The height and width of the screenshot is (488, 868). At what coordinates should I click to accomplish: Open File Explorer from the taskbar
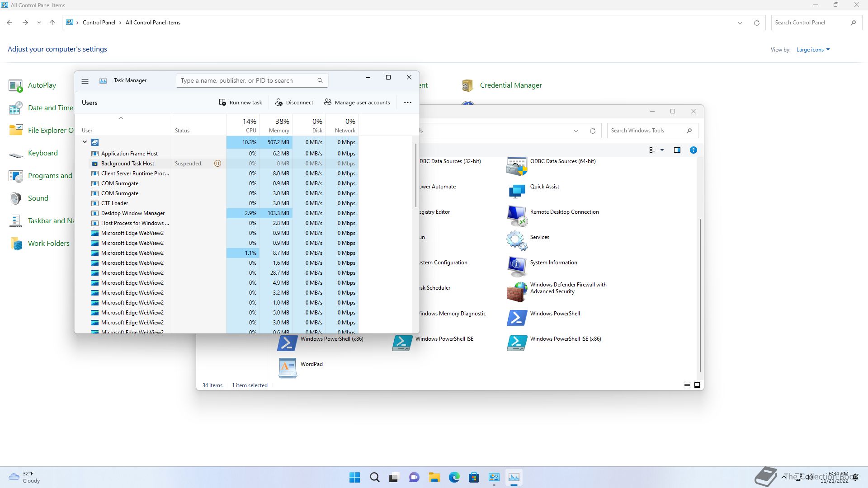pyautogui.click(x=434, y=477)
